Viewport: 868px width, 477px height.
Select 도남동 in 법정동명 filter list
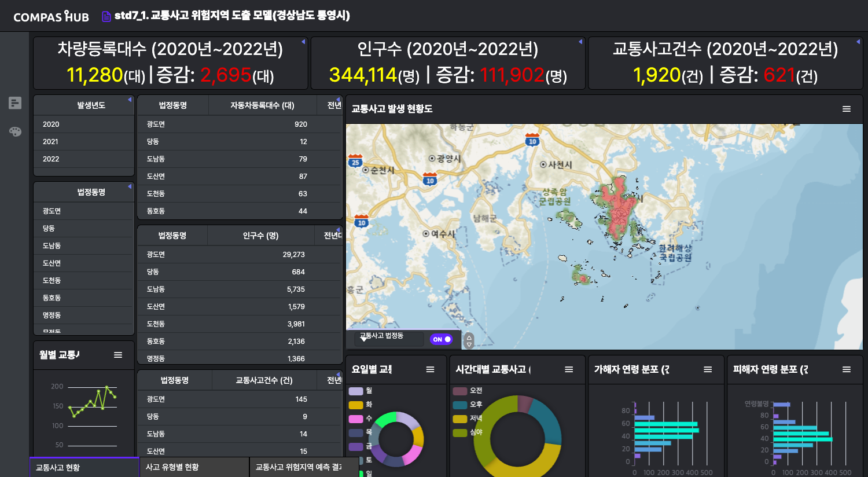52,246
